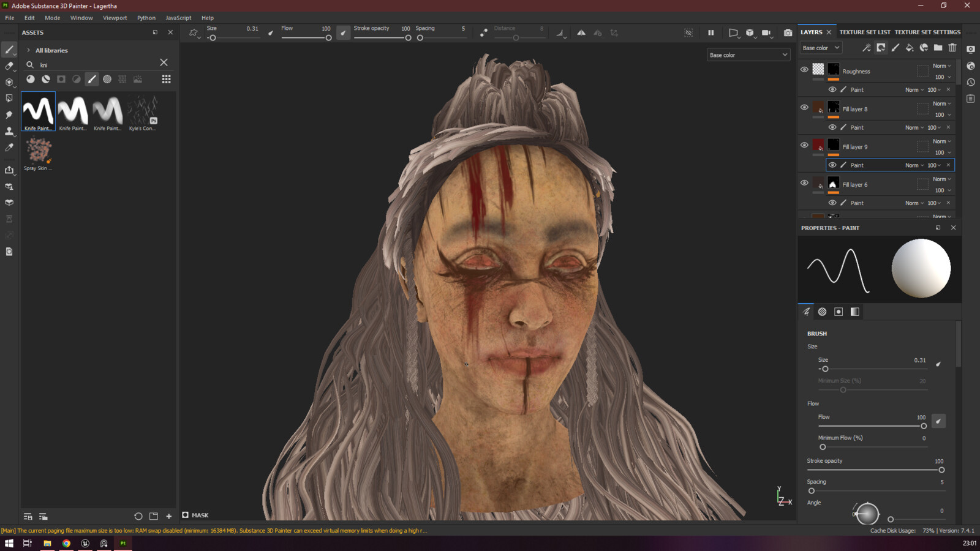Hide Fill layer 6
This screenshot has width=980, height=551.
tap(804, 182)
